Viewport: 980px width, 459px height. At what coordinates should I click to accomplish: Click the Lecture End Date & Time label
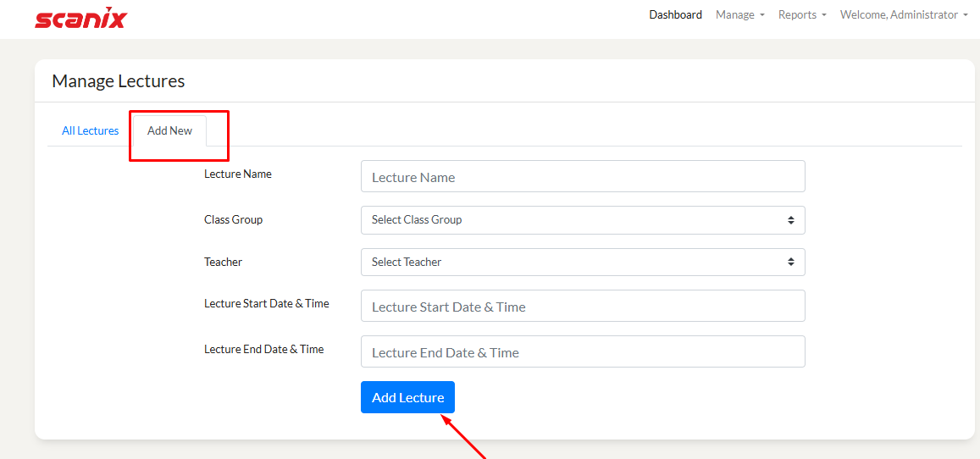tap(263, 349)
